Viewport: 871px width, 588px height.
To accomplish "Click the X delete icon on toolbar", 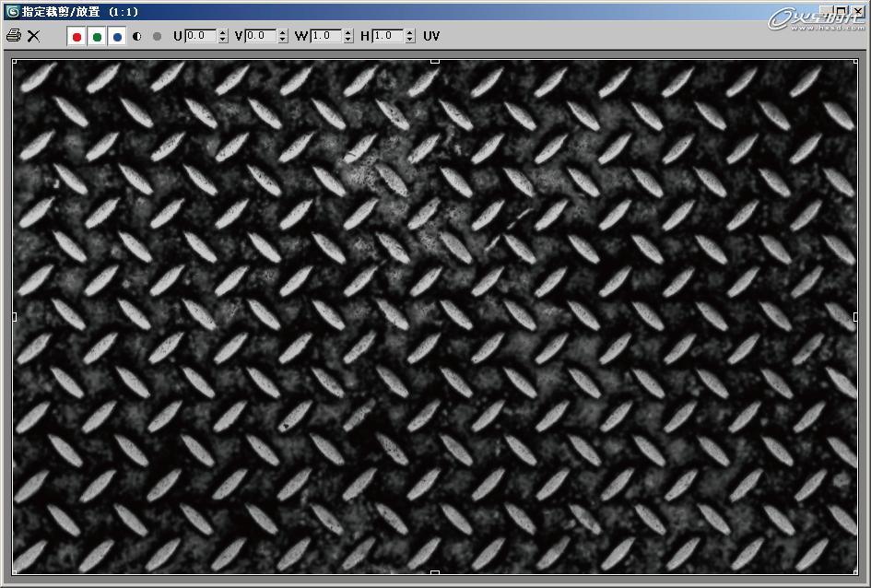I will (x=33, y=36).
